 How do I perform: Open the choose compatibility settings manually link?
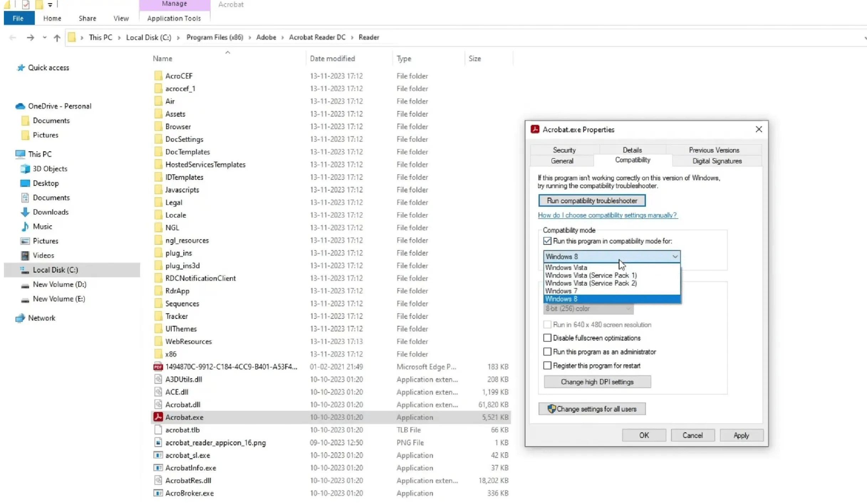607,215
